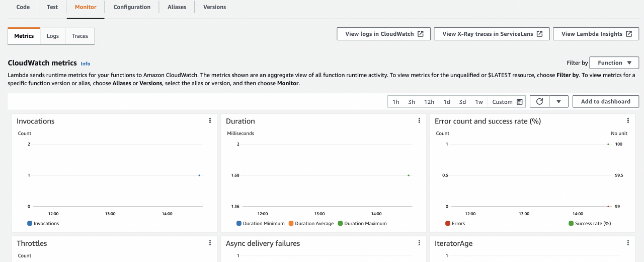Open the Throttles widget kebab menu

pos(210,243)
